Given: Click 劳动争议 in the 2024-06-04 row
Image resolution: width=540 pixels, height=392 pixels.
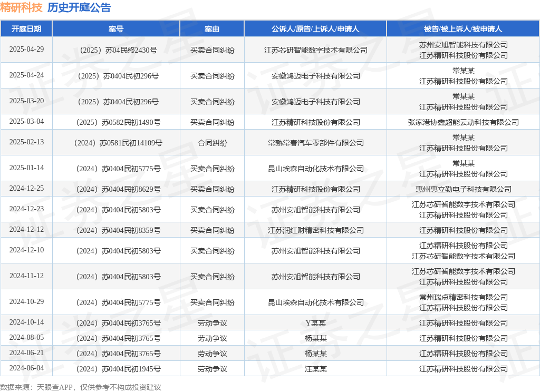Looking at the screenshot, I should click(212, 369).
